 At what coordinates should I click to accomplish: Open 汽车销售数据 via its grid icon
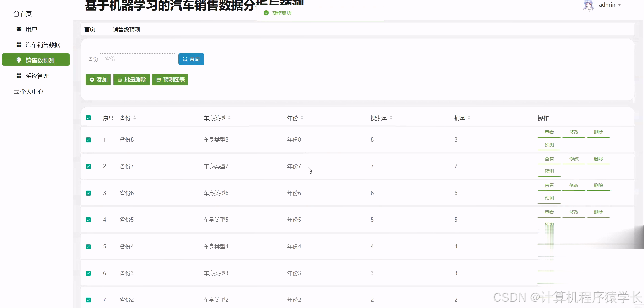[x=19, y=44]
